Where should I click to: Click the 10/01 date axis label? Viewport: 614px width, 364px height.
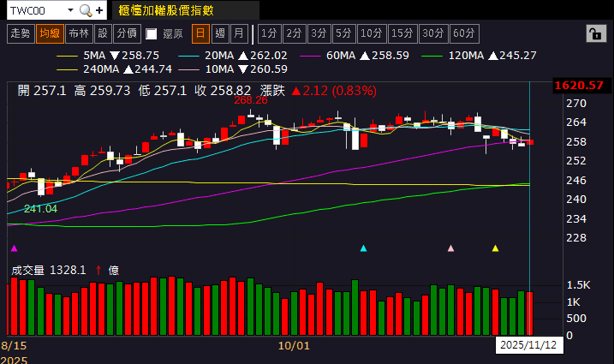[x=294, y=346]
